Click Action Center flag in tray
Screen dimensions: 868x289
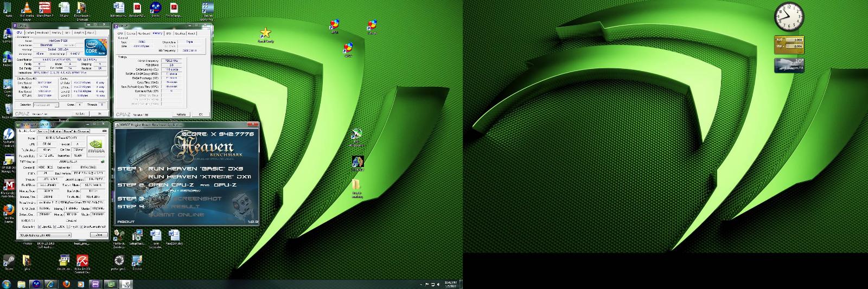pos(427,284)
